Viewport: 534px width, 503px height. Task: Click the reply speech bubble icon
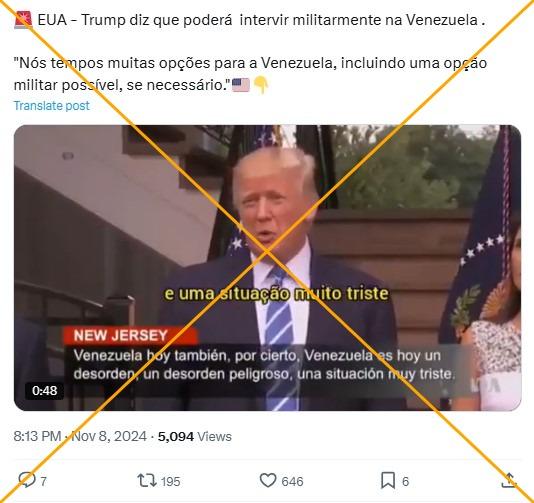tap(27, 480)
